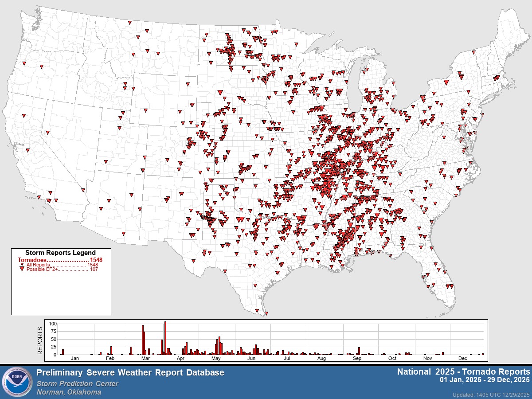Click the Preliminary Severe Weather Report Database heading
The image size is (532, 399).
click(x=130, y=373)
